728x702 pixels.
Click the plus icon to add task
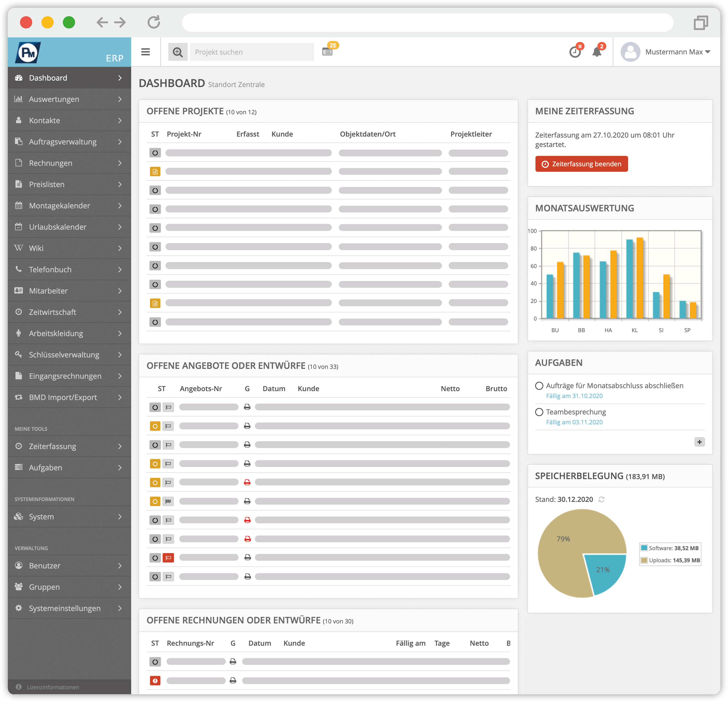(x=699, y=442)
